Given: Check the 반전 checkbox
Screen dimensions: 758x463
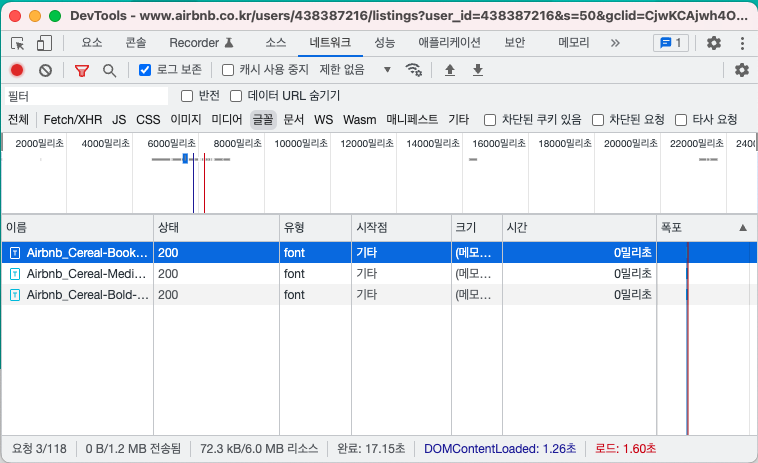Looking at the screenshot, I should click(187, 96).
